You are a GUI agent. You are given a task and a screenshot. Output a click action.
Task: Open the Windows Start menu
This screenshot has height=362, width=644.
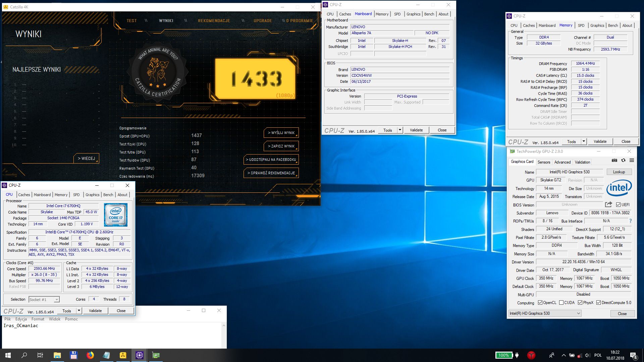point(8,355)
